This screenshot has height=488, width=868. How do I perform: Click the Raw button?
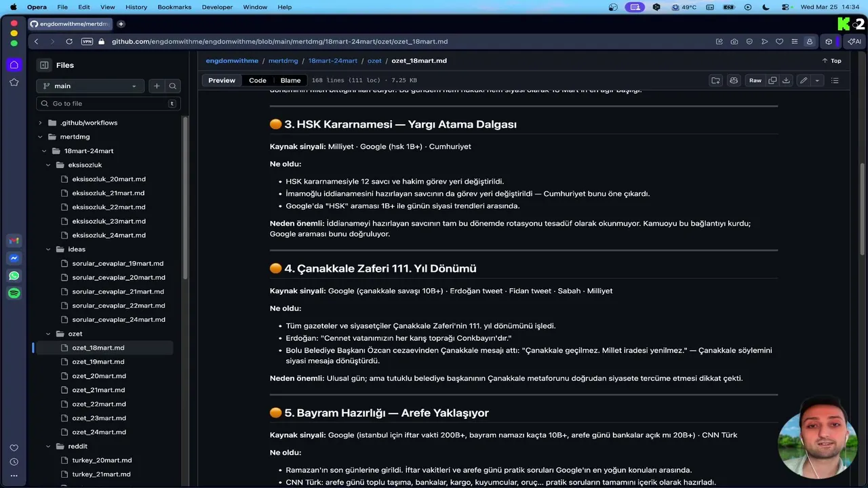point(755,80)
